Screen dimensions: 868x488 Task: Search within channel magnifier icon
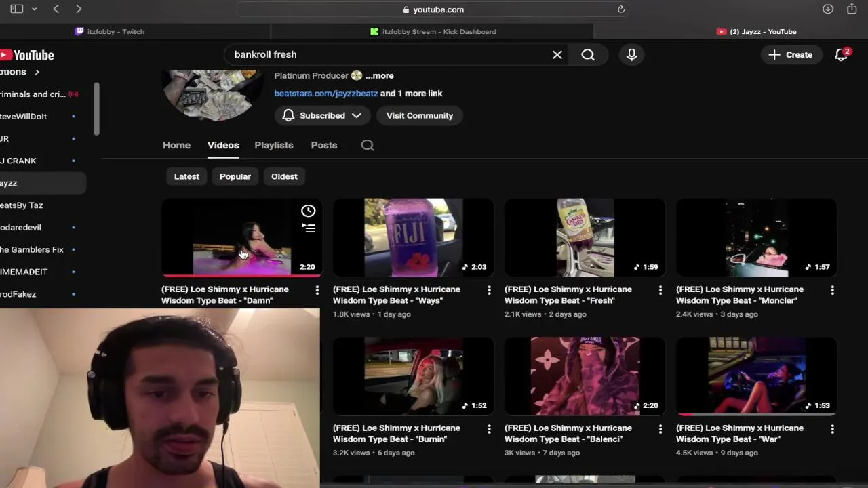pos(368,145)
